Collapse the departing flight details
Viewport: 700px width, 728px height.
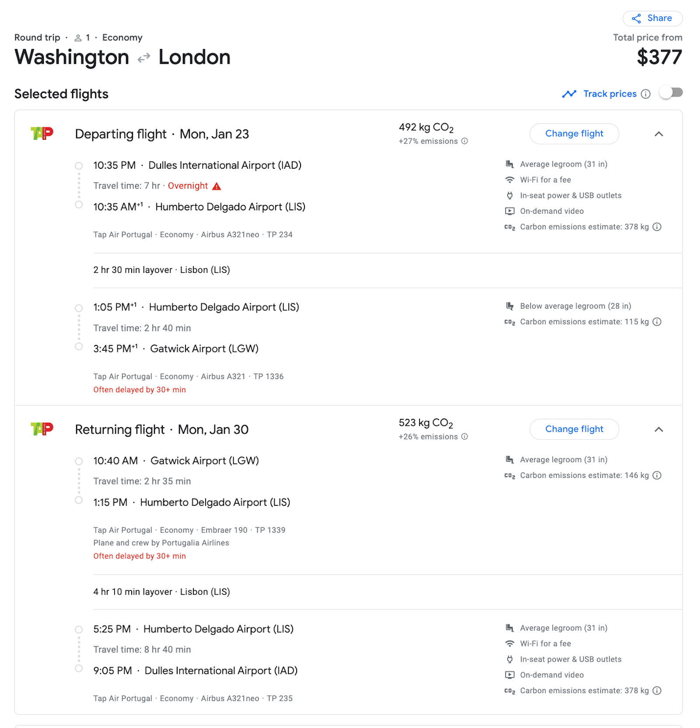(x=659, y=134)
